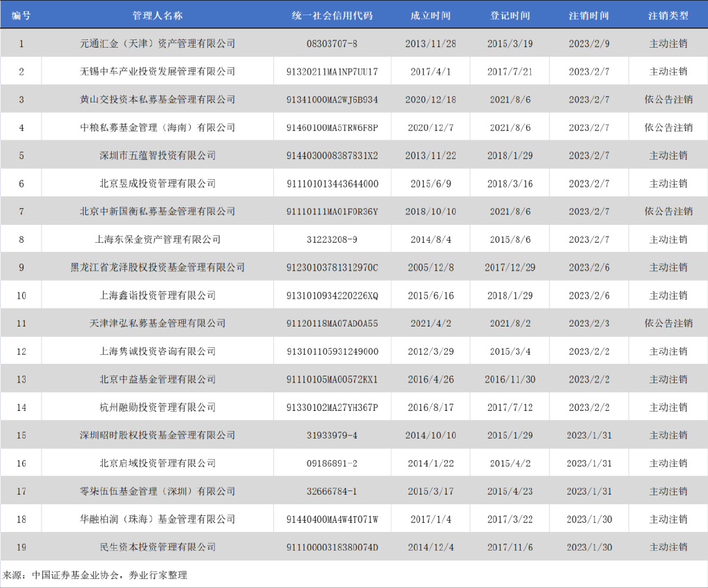The height and width of the screenshot is (588, 708).
Task: Click credit code 91440400MA4W4T071W
Action: pyautogui.click(x=332, y=520)
